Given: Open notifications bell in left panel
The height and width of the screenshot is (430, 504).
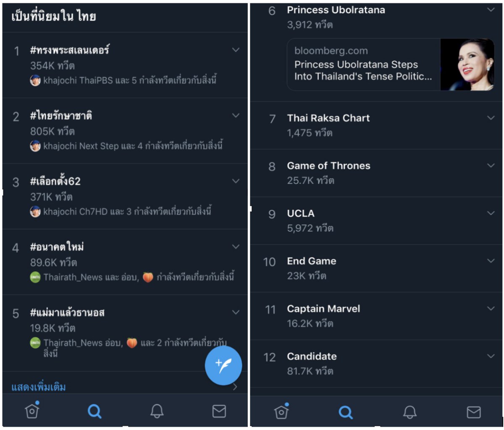Looking at the screenshot, I should point(157,411).
